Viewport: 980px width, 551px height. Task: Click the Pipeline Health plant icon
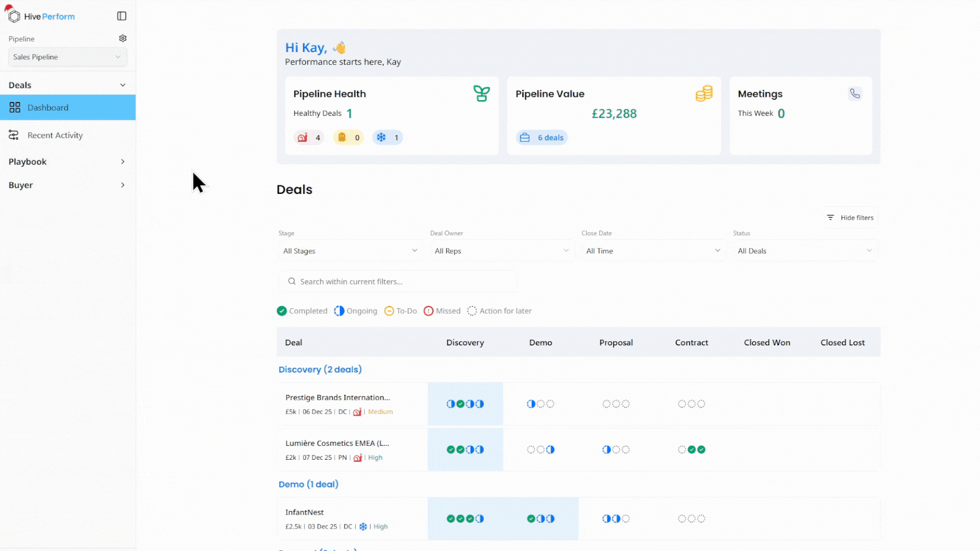tap(481, 94)
